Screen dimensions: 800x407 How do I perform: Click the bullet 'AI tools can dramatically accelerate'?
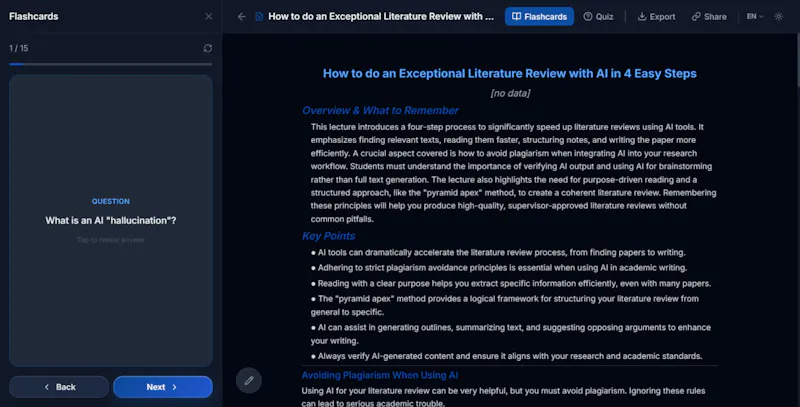coord(498,252)
